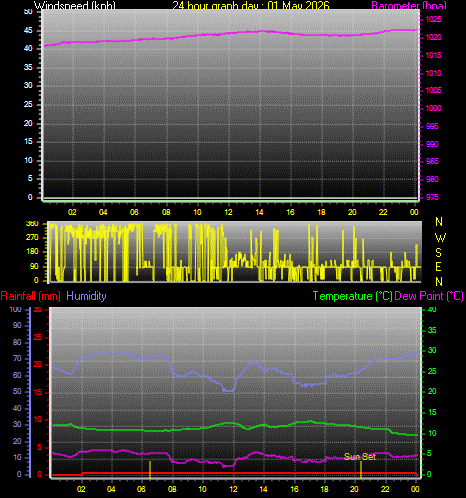Click the S compass letter
The height and width of the screenshot is (498, 466).
(x=438, y=253)
